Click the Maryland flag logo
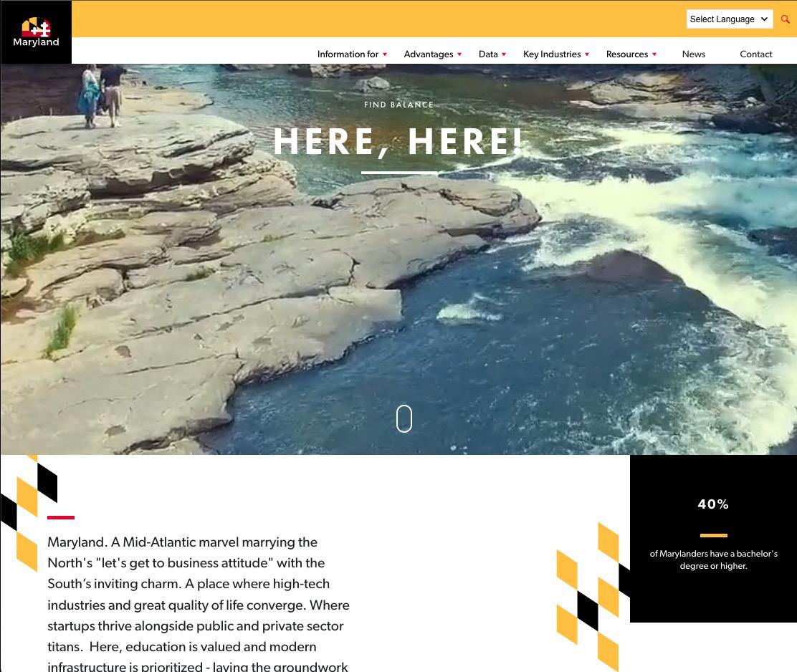The image size is (797, 672). coord(36,32)
